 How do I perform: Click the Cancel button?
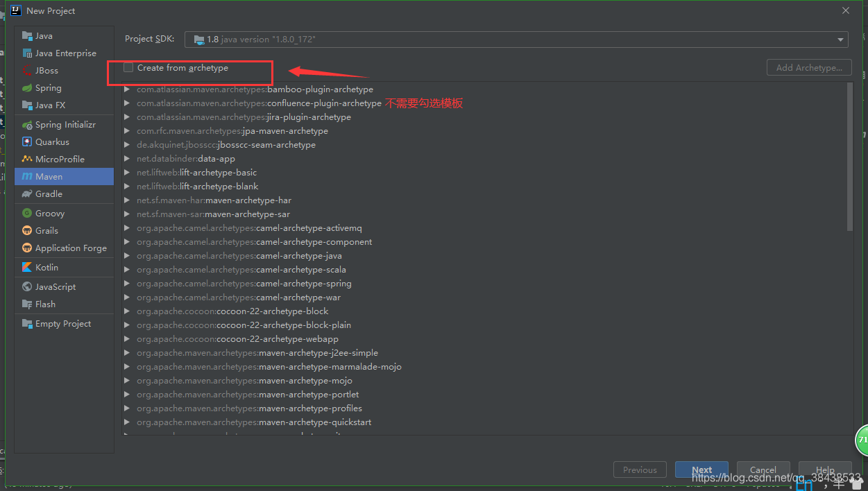(763, 470)
